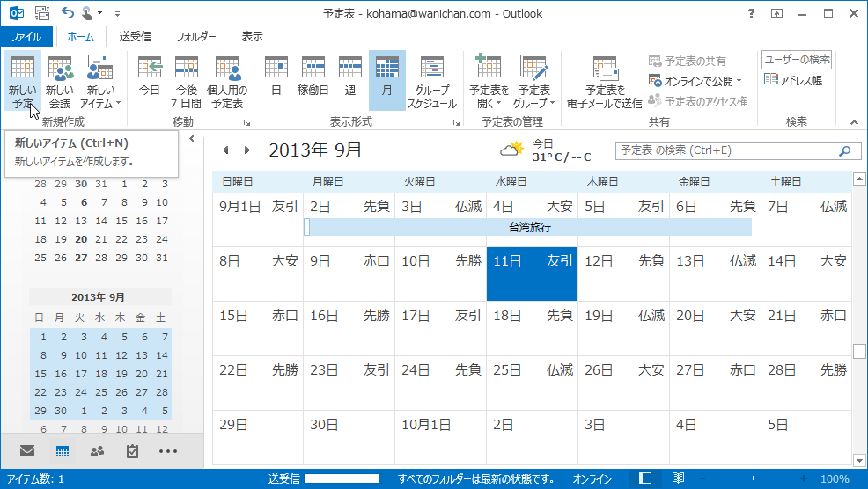Open the People view from the navigation bar
Image resolution: width=868 pixels, height=489 pixels.
[98, 451]
